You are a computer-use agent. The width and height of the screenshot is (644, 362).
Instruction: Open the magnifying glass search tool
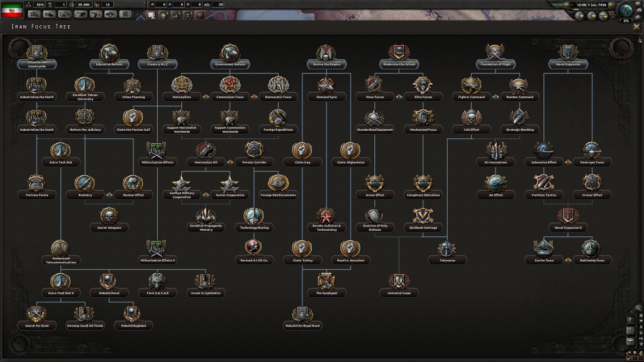638,308
